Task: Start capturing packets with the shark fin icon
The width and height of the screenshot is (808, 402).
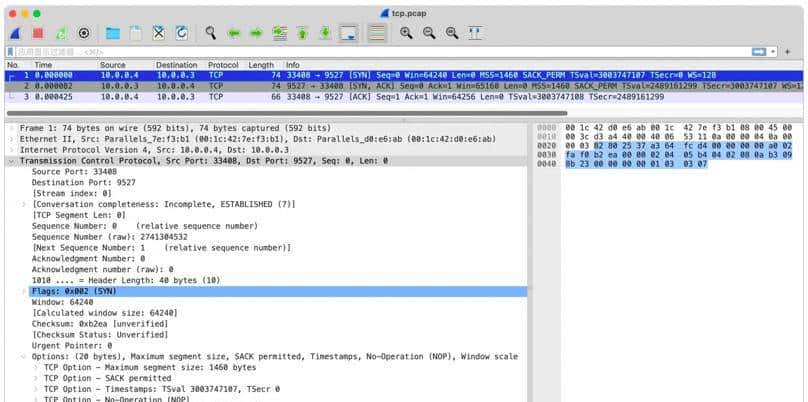Action: click(15, 33)
